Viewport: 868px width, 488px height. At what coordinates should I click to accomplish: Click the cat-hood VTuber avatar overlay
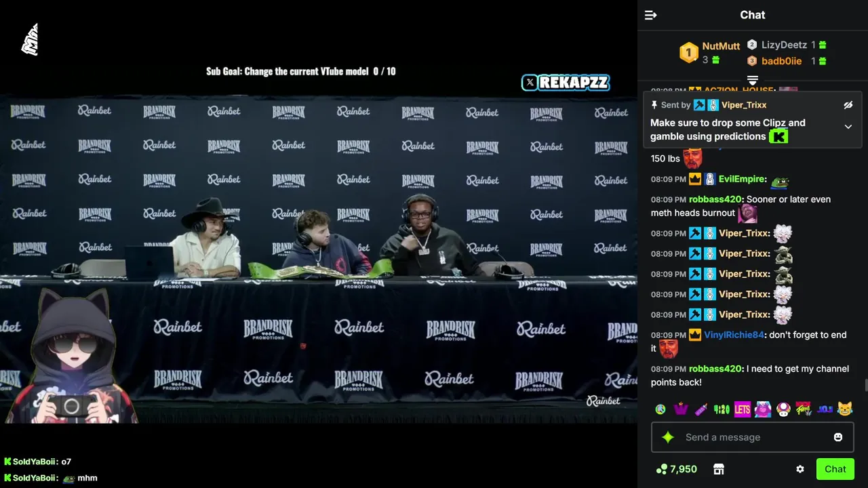click(72, 356)
